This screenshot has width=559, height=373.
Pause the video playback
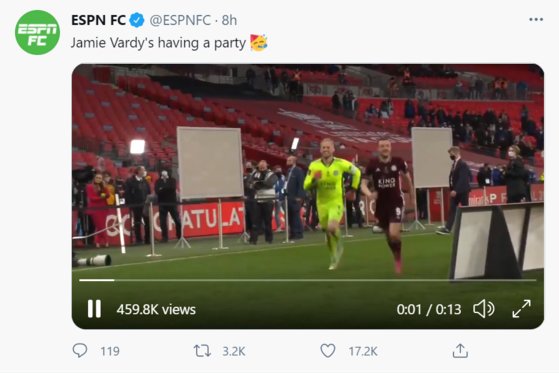click(94, 309)
